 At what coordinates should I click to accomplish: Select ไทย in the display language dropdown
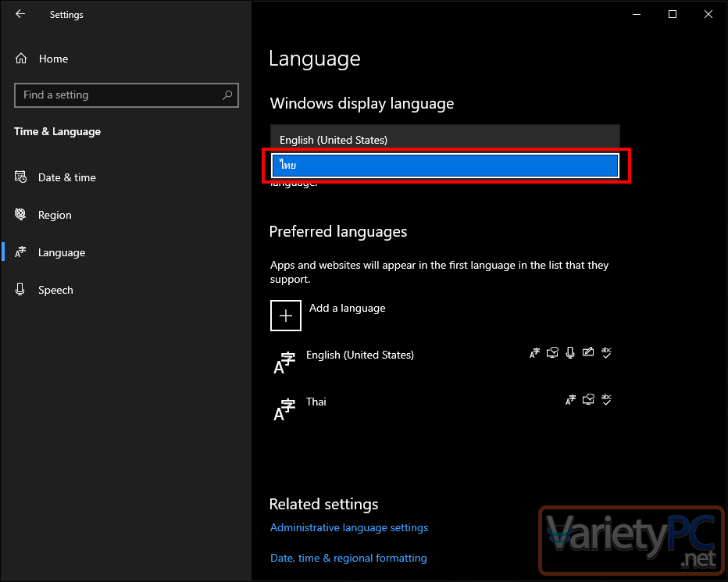click(444, 166)
